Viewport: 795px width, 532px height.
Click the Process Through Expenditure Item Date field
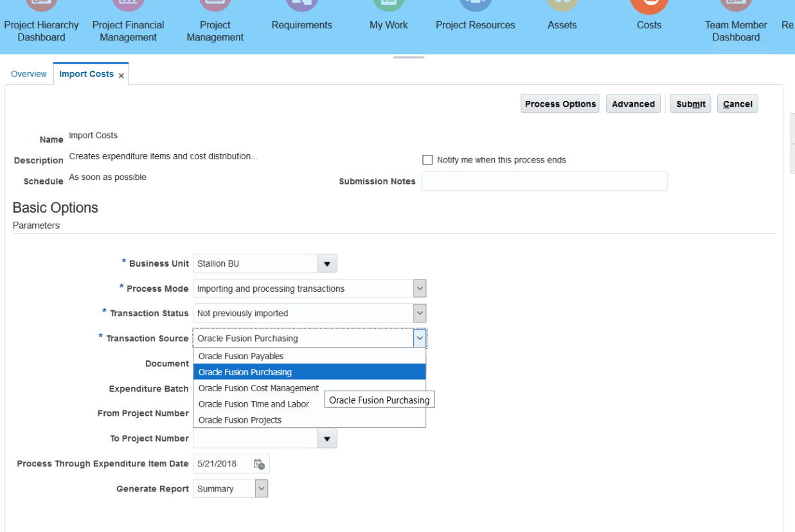tap(222, 464)
